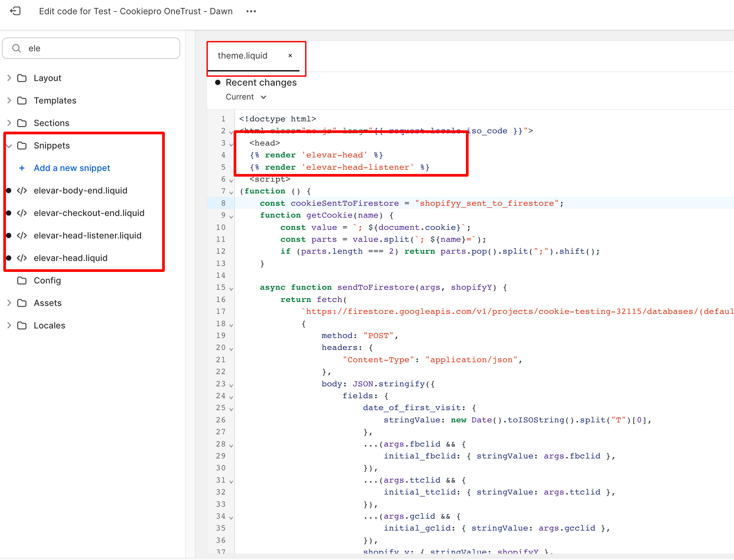Click the file search input field
Screen dimensions: 734x560
100,48
